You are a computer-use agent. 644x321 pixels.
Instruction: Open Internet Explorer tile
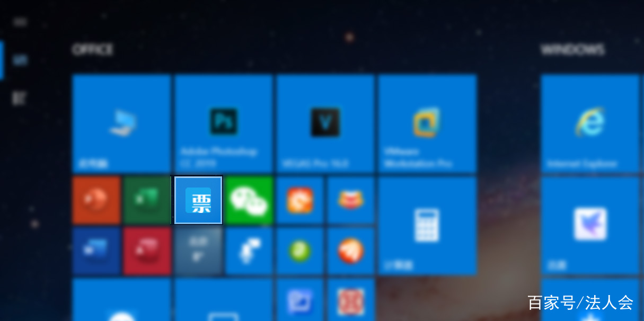[x=589, y=123]
